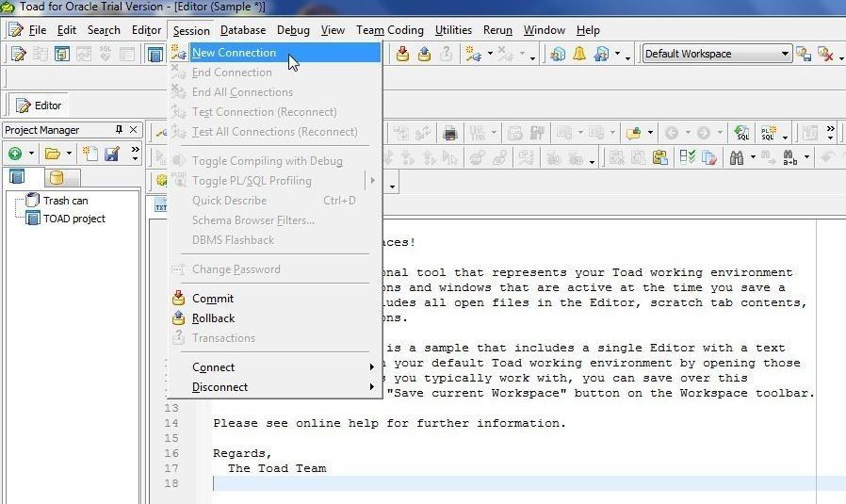Open the Rerun menu
846x504 pixels.
pyautogui.click(x=497, y=30)
